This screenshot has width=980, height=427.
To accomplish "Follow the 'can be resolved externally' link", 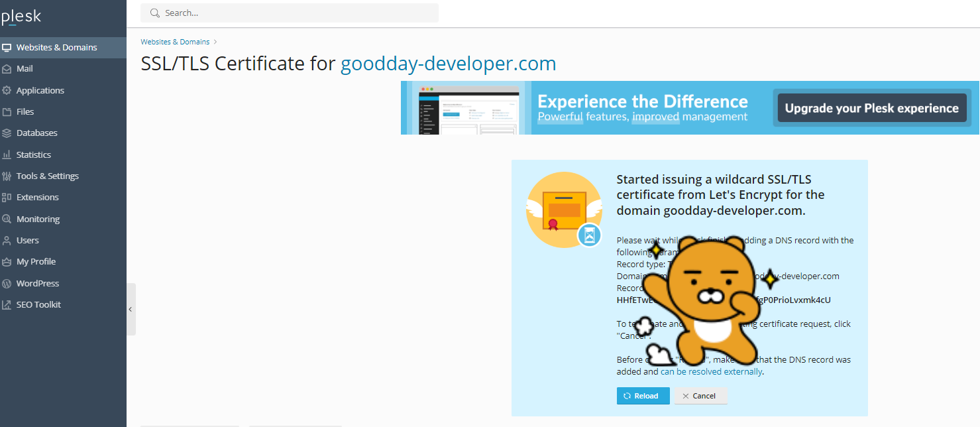I will pyautogui.click(x=711, y=372).
